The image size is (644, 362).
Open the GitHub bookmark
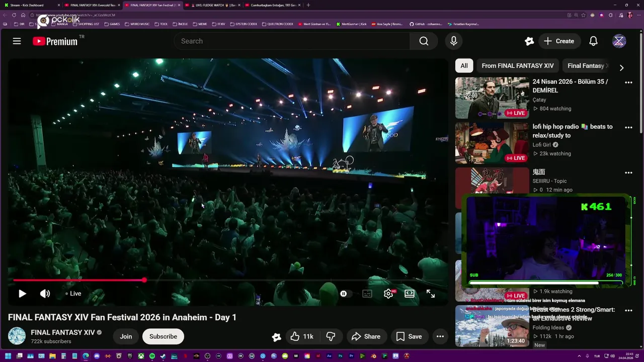[426, 24]
